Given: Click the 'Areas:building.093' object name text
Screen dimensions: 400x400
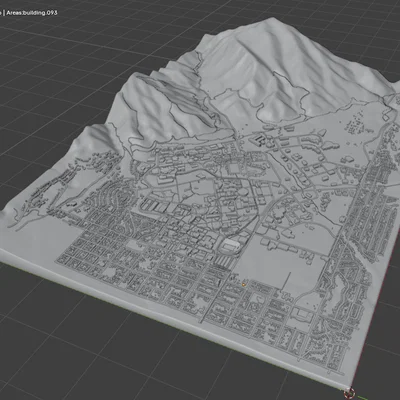Looking at the screenshot, I should tap(32, 13).
